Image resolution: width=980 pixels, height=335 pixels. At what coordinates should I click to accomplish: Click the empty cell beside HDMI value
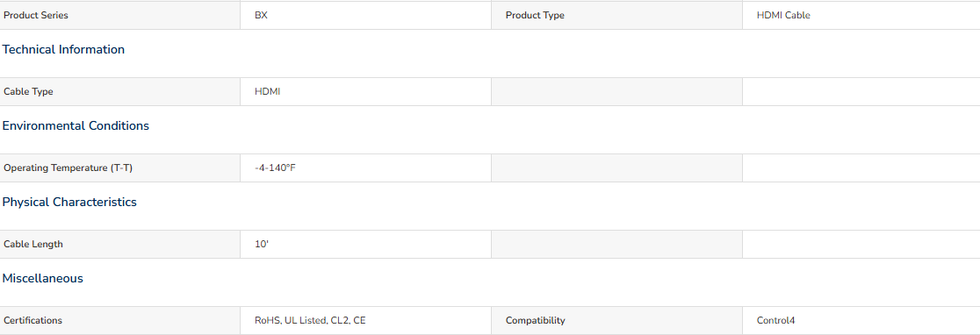coord(616,92)
